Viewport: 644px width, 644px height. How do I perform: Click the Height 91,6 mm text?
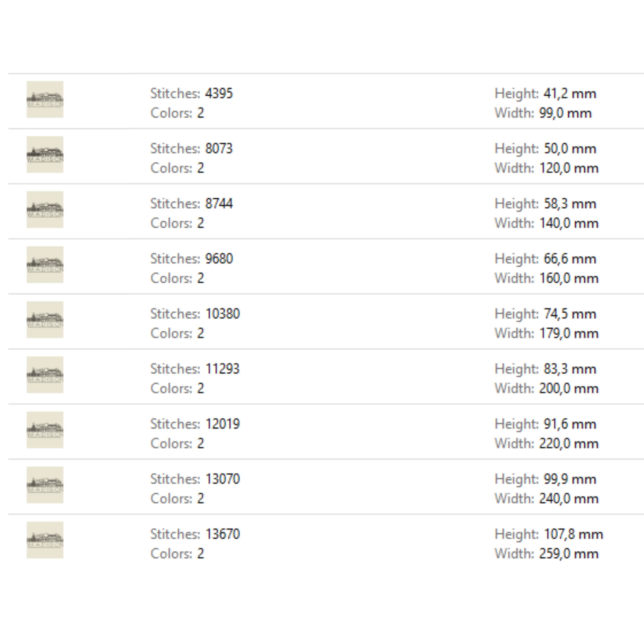(x=570, y=424)
